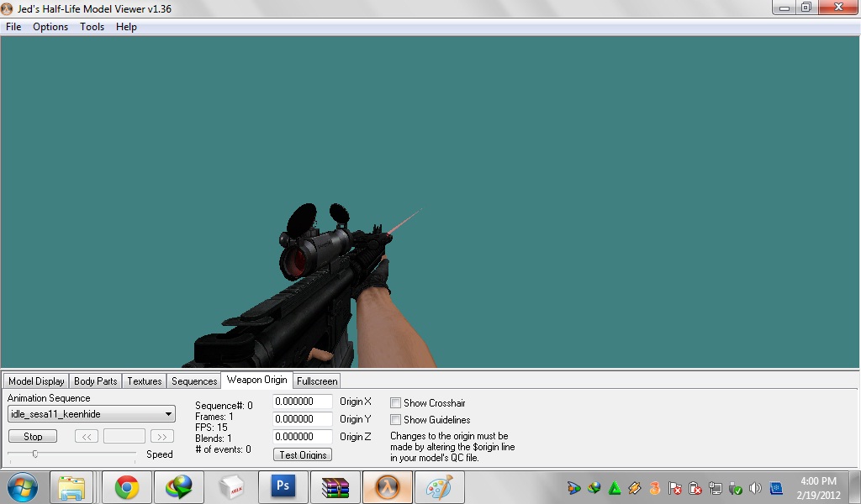
Task: Click the Sequence#: 0 text
Action: (x=224, y=406)
